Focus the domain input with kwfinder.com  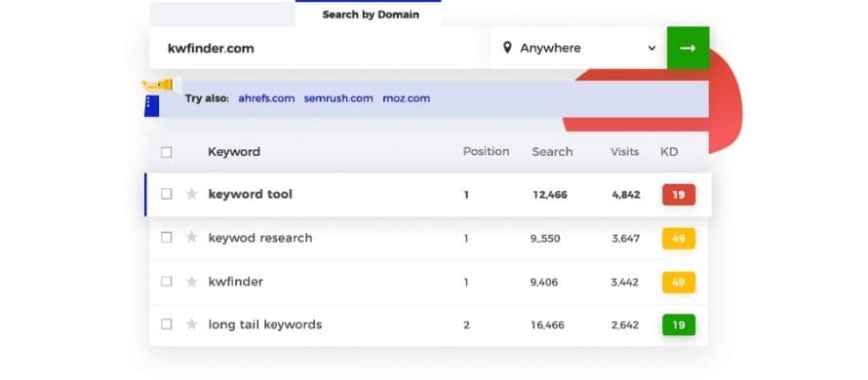click(x=320, y=48)
